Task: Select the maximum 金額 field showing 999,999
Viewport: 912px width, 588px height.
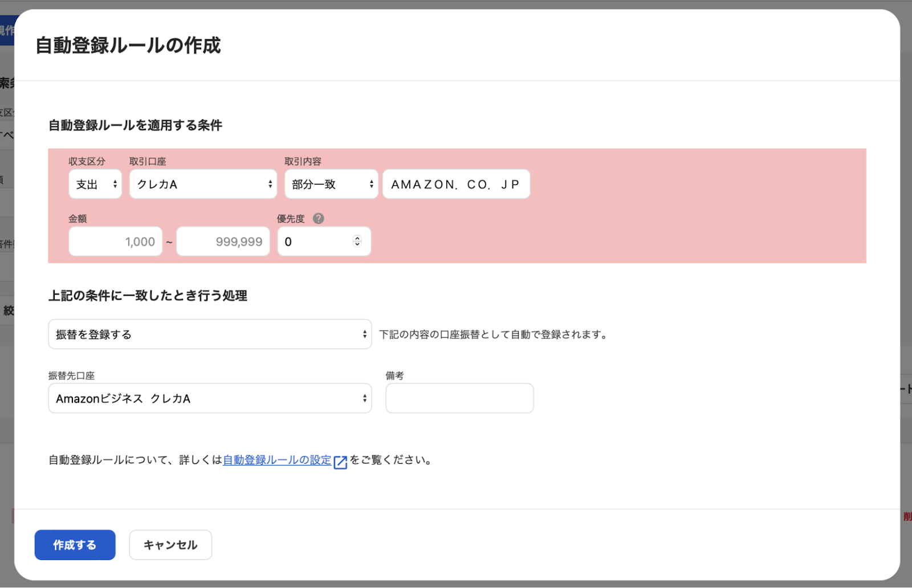Action: click(222, 241)
